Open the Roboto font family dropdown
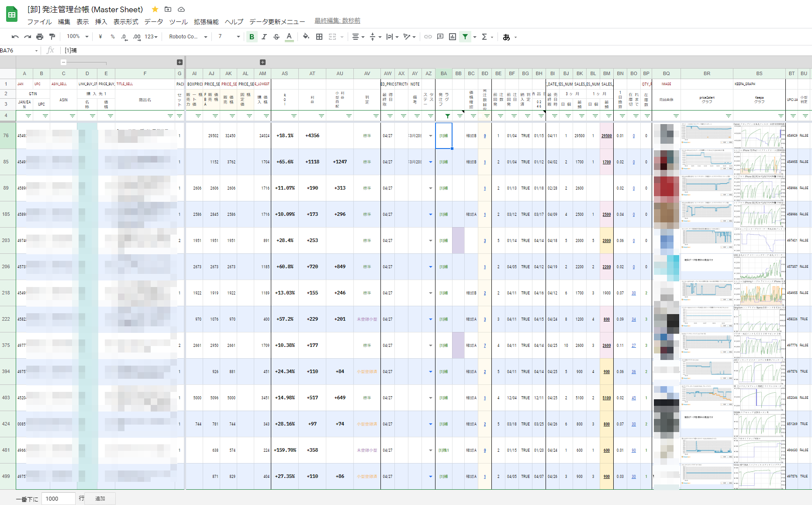 point(188,37)
